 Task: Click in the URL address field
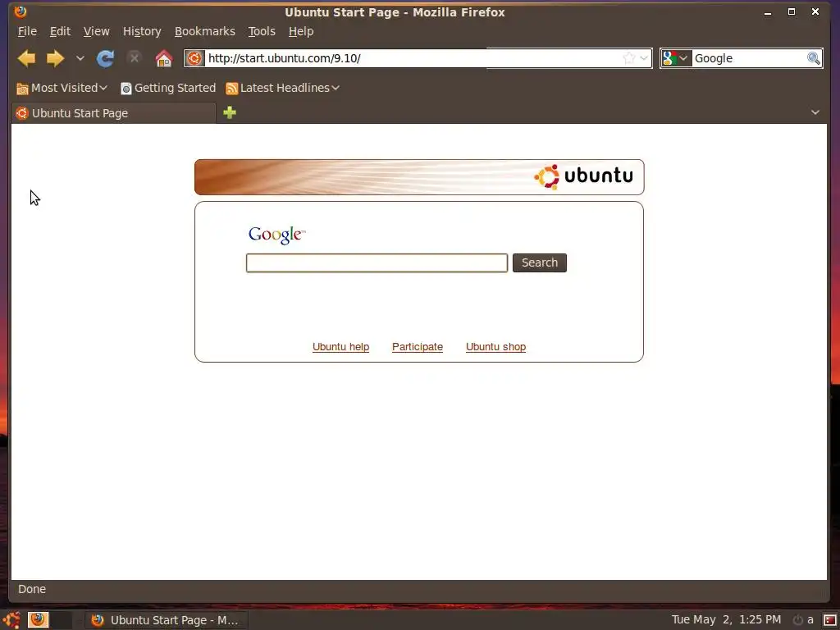[x=413, y=58]
